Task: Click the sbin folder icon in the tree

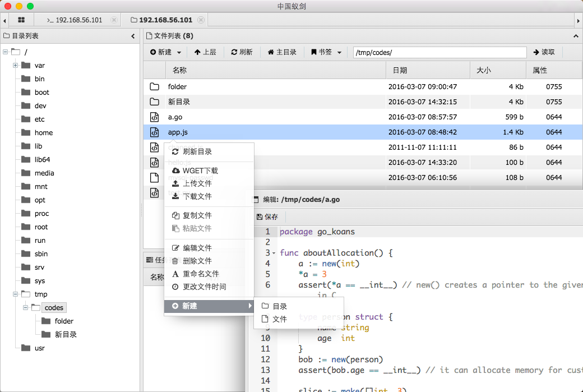Action: 26,253
